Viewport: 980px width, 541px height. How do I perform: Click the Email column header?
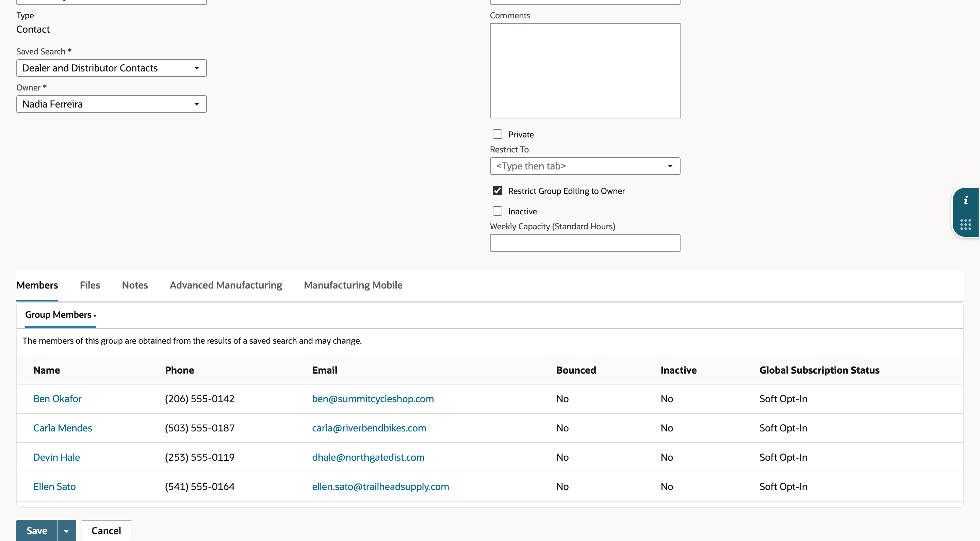[x=325, y=370]
